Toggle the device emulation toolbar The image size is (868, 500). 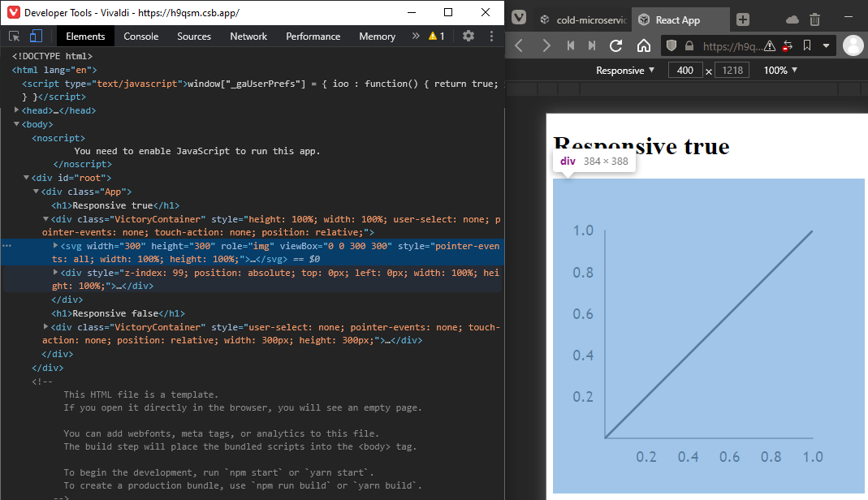[36, 36]
